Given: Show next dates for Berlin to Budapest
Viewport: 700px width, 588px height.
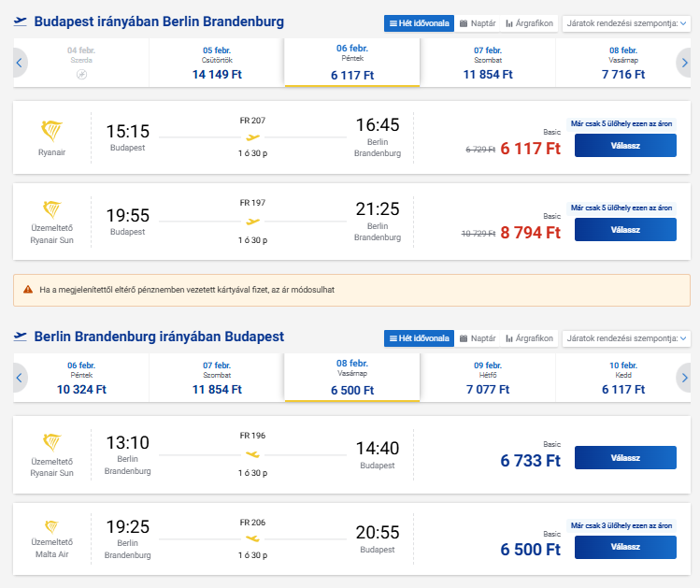Looking at the screenshot, I should point(684,378).
